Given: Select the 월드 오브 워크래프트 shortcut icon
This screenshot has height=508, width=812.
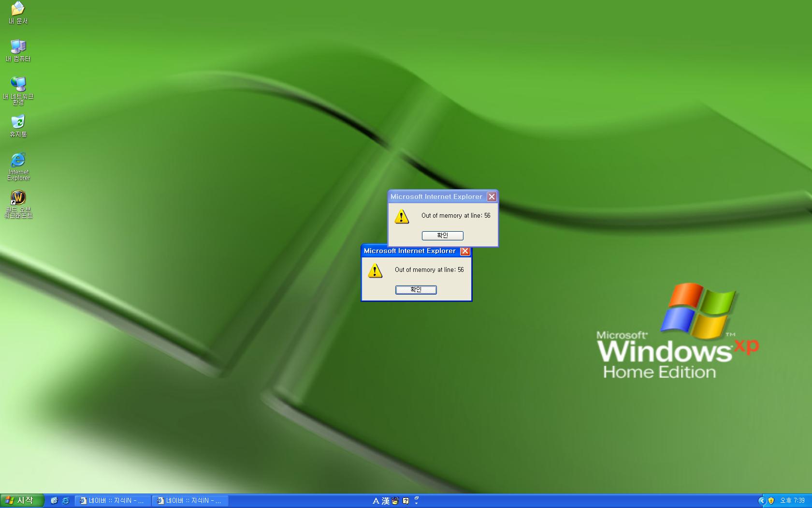Looking at the screenshot, I should 18,204.
